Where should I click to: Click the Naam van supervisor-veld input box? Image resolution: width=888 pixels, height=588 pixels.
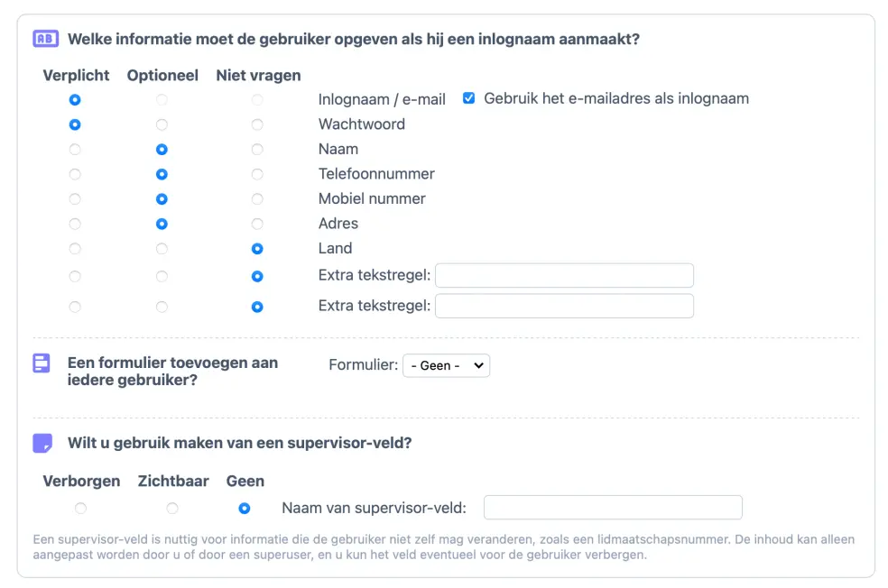pos(612,507)
